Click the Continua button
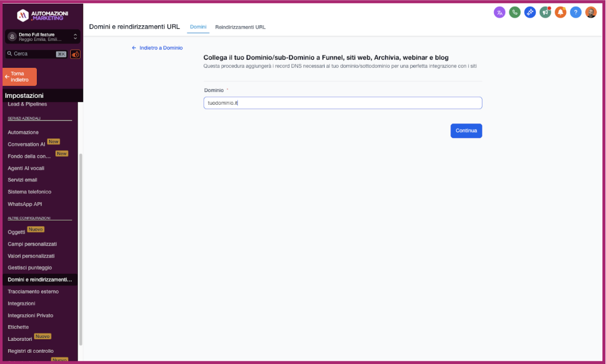Viewport: 606px width, 364px height. [466, 130]
